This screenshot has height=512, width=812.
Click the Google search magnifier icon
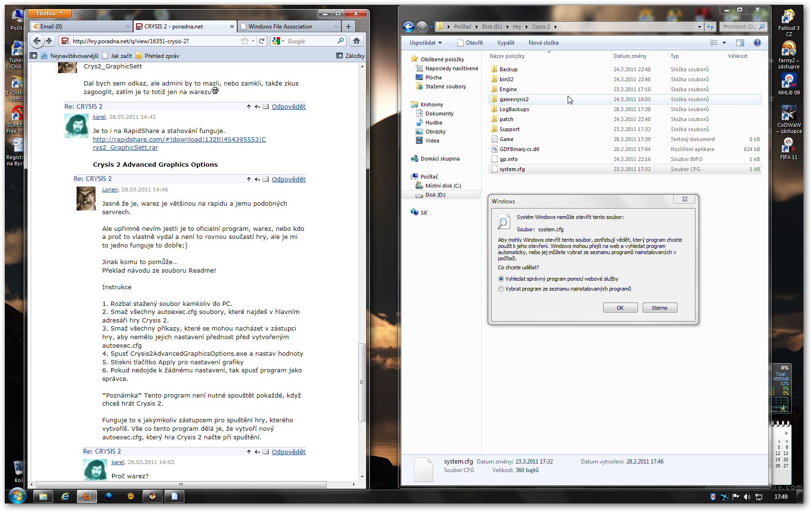coord(340,41)
